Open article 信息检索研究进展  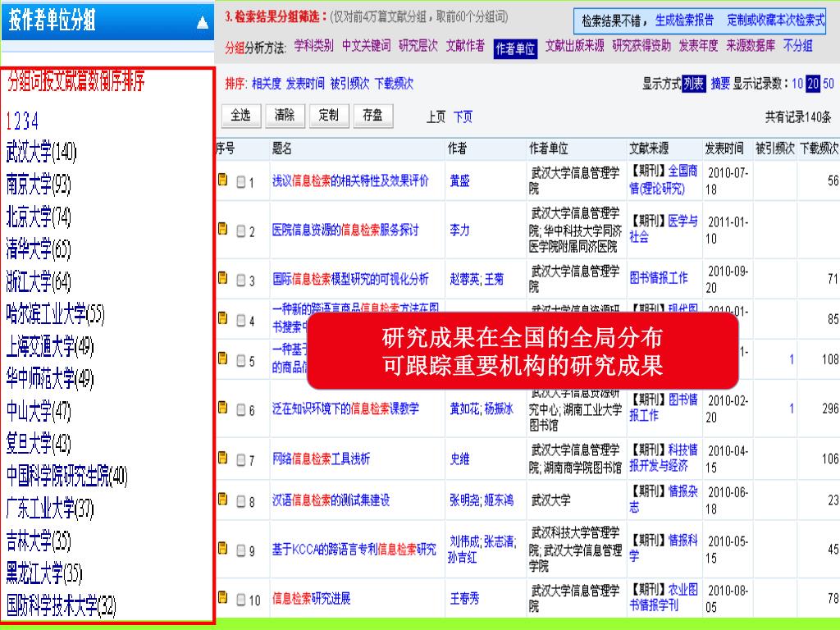coord(311,598)
